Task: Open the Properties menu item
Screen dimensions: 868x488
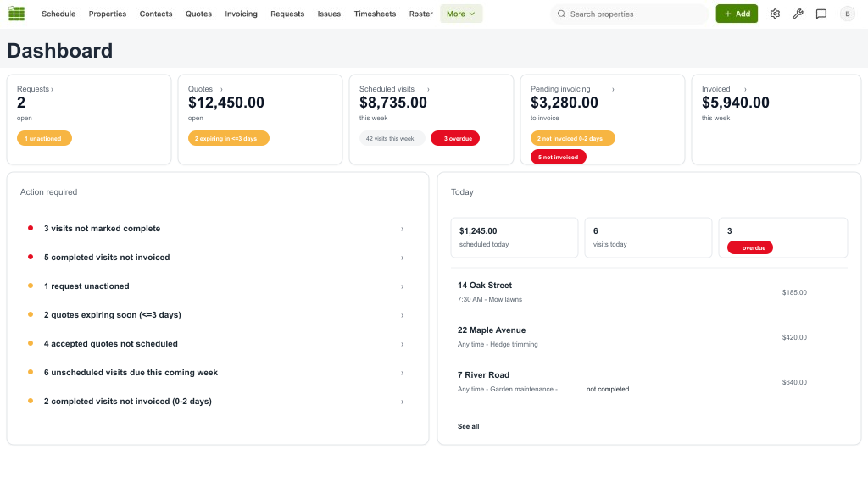Action: tap(108, 14)
